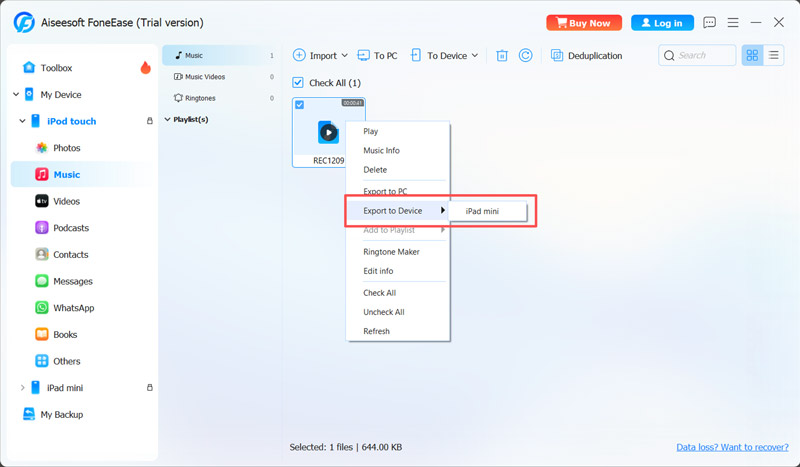800x467 pixels.
Task: Click the lock icon next to iPod touch
Action: click(149, 121)
